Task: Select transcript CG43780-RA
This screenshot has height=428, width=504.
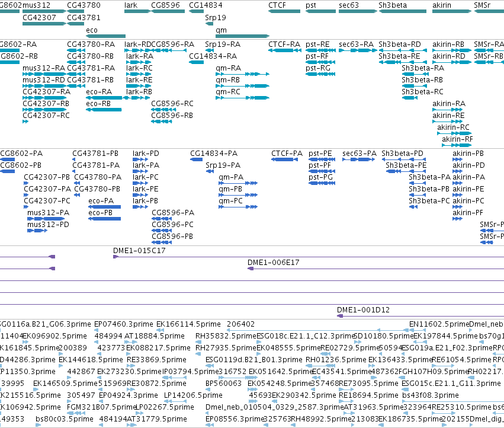Action: [x=91, y=44]
